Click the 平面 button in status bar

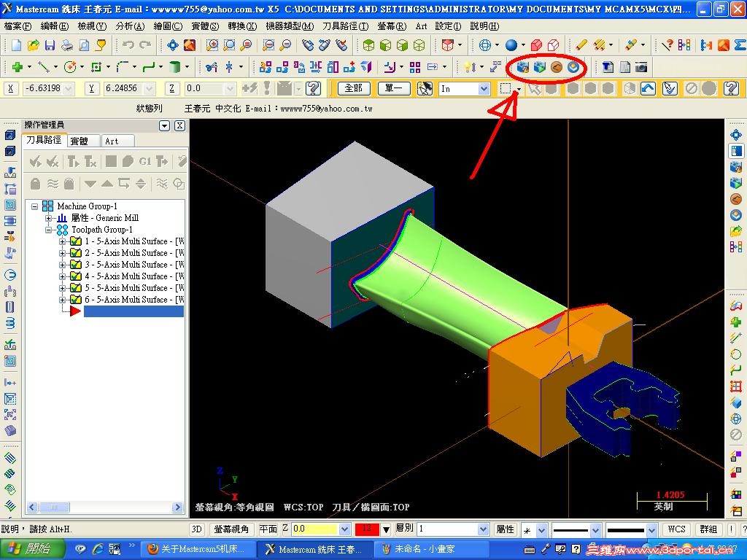(268, 529)
